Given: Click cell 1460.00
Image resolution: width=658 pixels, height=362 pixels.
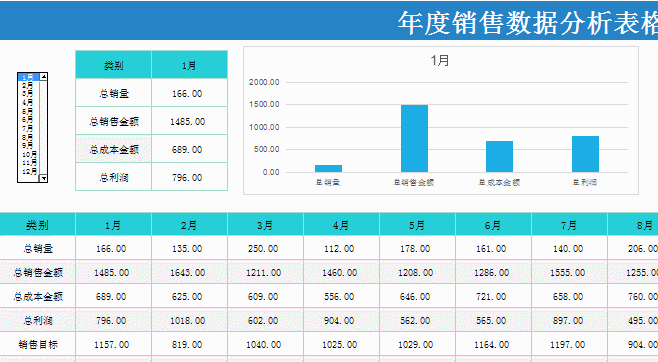Looking at the screenshot, I should tap(341, 272).
